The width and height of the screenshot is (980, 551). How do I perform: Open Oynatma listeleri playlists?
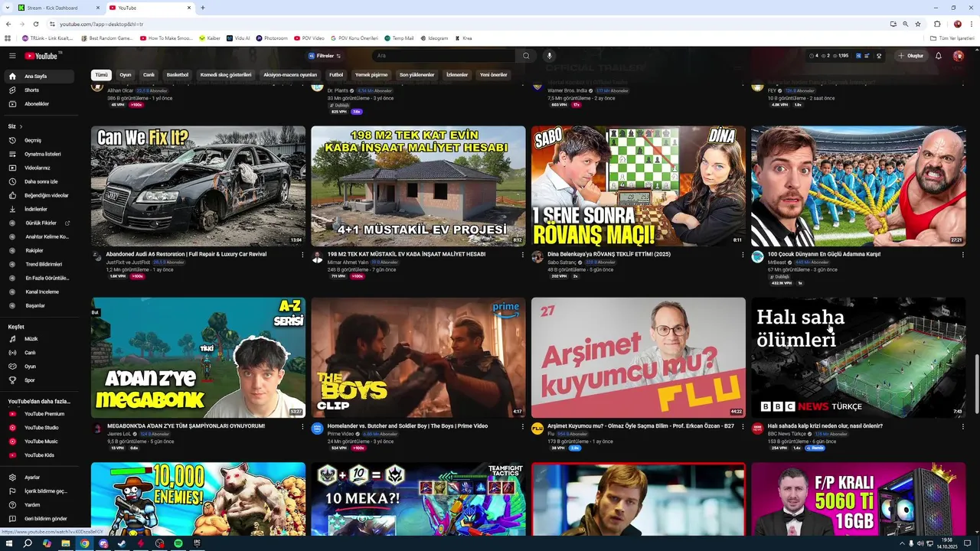coord(41,154)
